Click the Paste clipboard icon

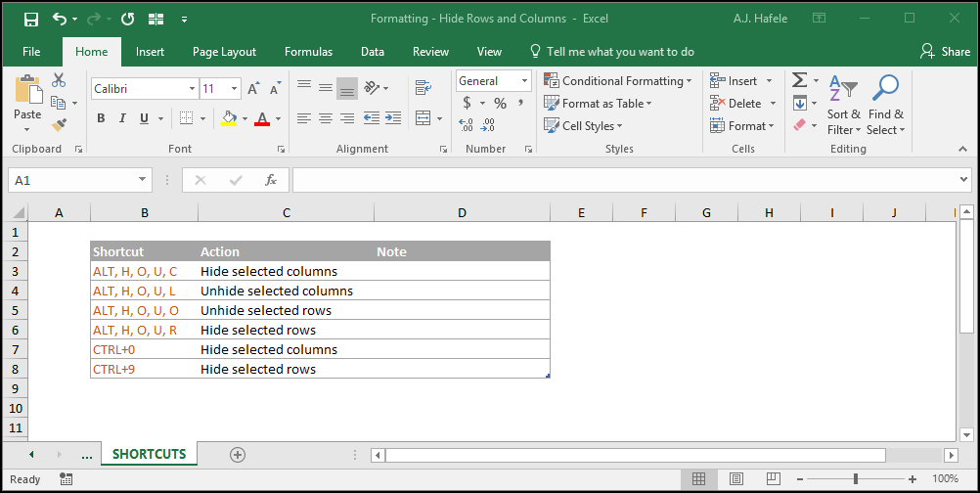(27, 91)
